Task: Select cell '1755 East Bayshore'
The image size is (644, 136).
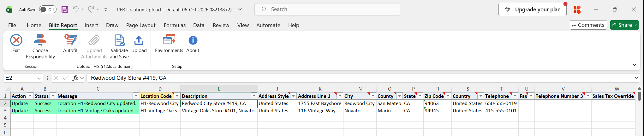Action: coord(320,103)
